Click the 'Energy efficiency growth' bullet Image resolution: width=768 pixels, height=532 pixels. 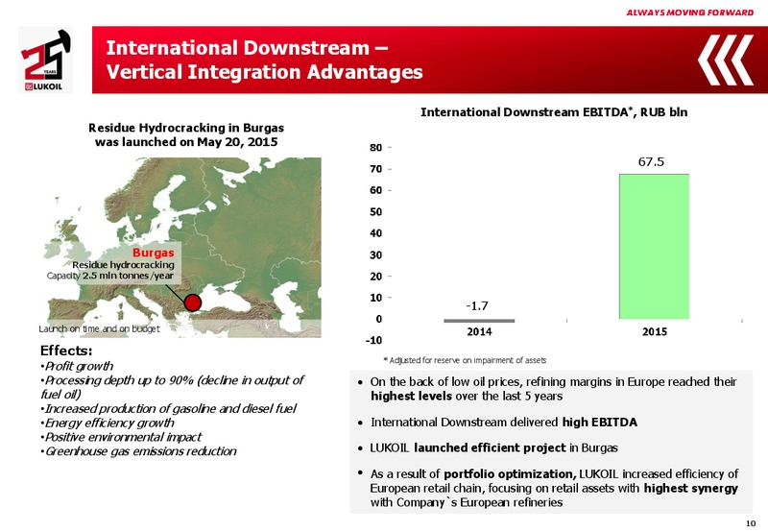108,423
